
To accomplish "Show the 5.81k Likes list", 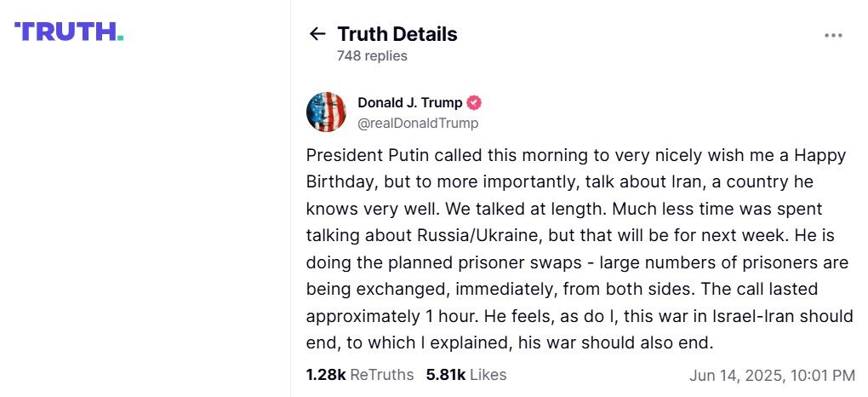I will click(465, 375).
